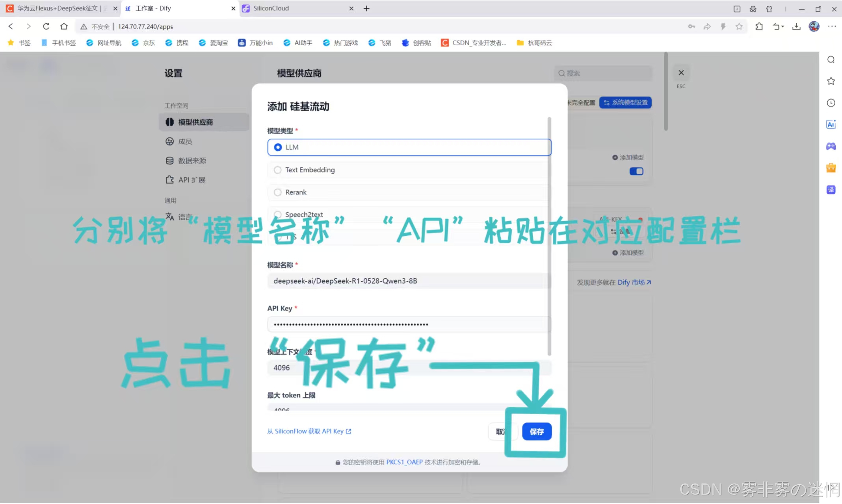The height and width of the screenshot is (504, 842).
Task: Toggle the blue provider switch
Action: click(x=636, y=171)
